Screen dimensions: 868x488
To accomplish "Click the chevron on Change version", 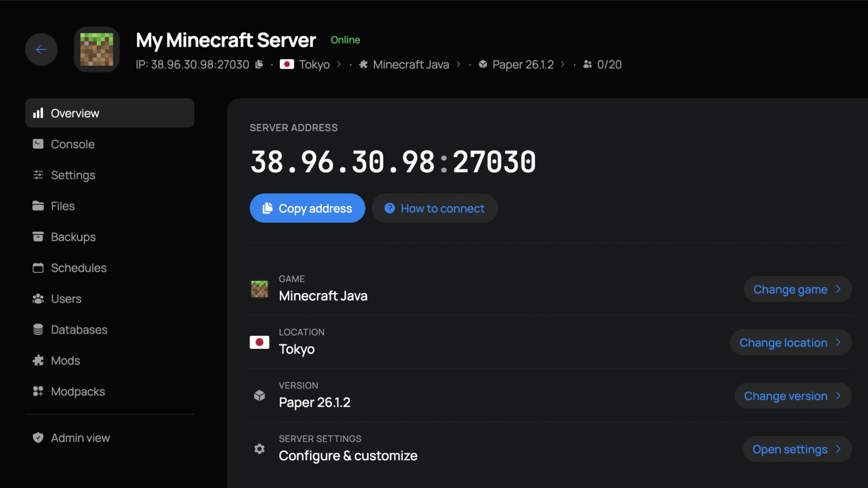I will 839,395.
